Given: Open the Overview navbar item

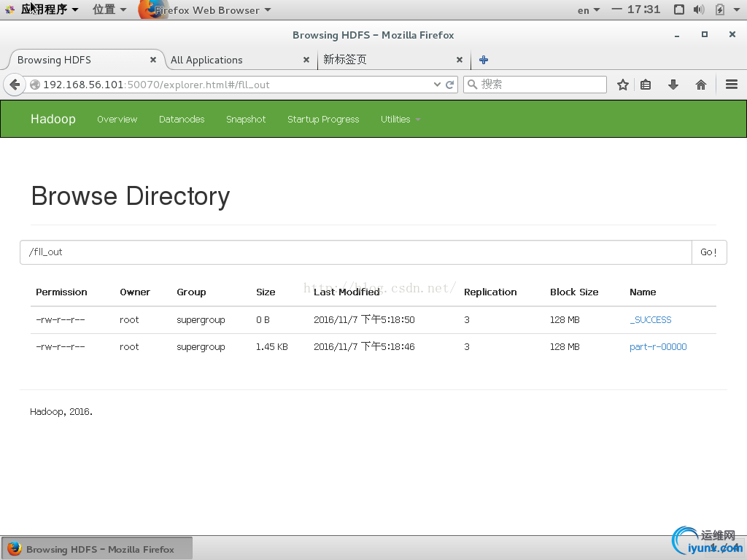Looking at the screenshot, I should (x=117, y=119).
